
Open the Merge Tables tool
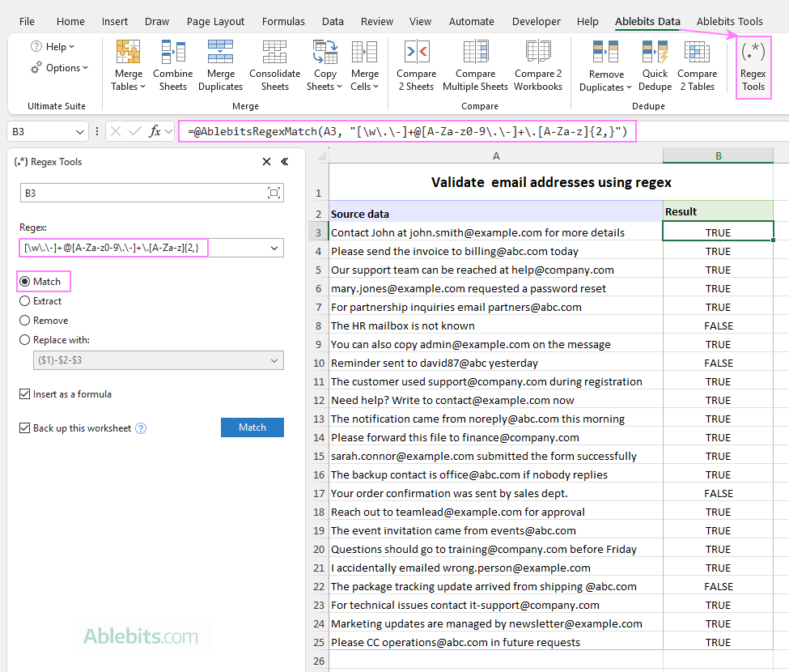click(129, 66)
